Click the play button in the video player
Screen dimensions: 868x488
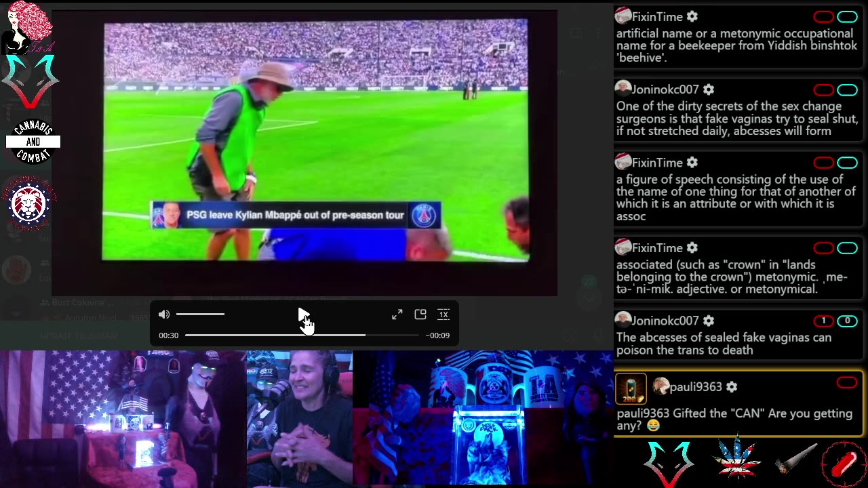pyautogui.click(x=303, y=314)
